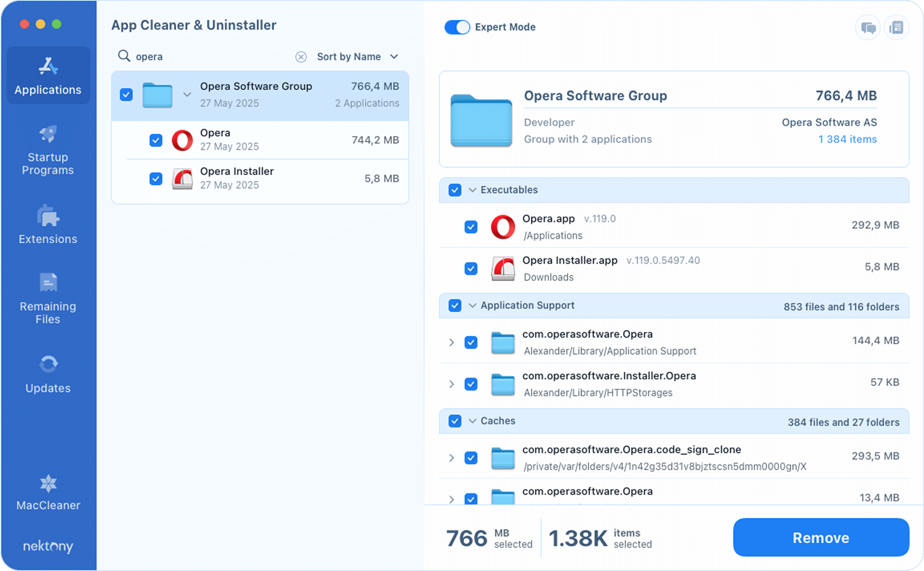Viewport: 924px width, 571px height.
Task: Expand the com.operasoftware.Installer.Opera folder
Action: (x=451, y=384)
